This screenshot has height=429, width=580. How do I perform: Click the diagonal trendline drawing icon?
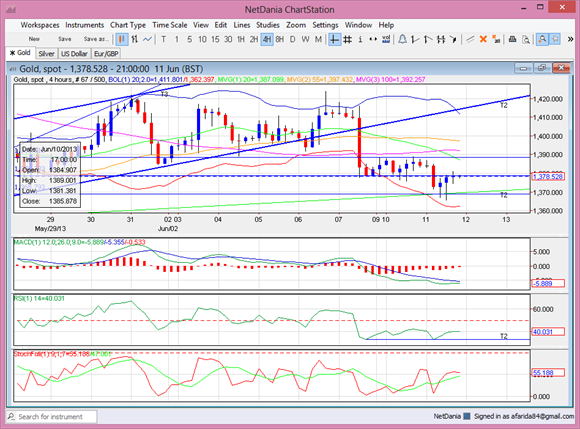(470, 39)
